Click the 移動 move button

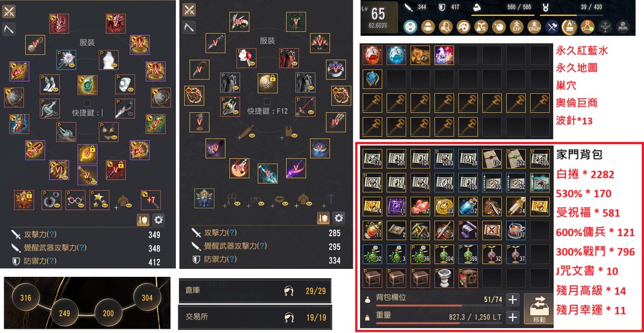539,308
